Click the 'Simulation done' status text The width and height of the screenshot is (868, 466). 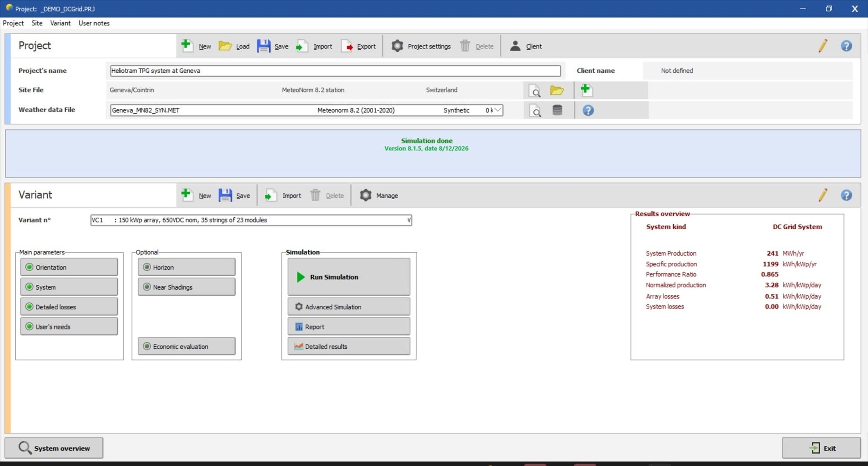point(427,141)
